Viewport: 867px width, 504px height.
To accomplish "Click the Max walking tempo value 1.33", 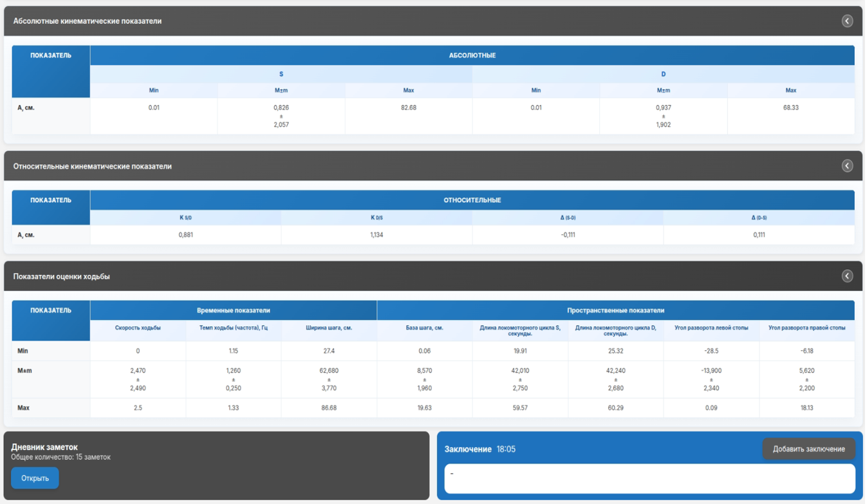I will tap(234, 407).
